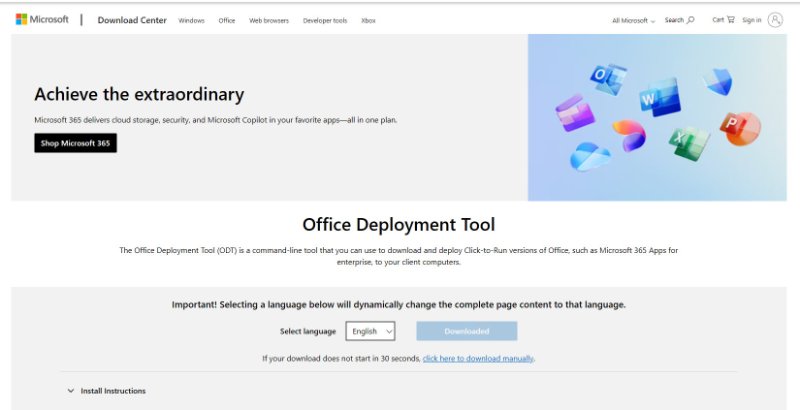Screen dimensions: 800x410
Task: Go to the Web browsers menu item
Action: [269, 20]
